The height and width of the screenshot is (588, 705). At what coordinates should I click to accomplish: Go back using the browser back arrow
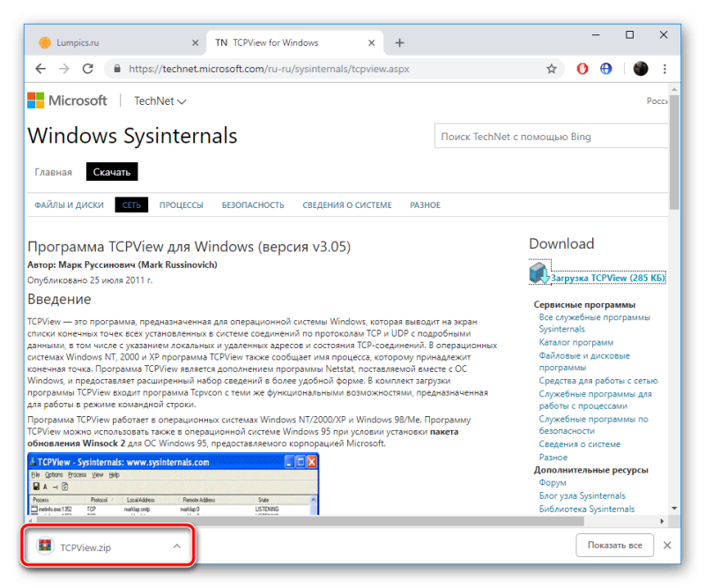tap(41, 69)
